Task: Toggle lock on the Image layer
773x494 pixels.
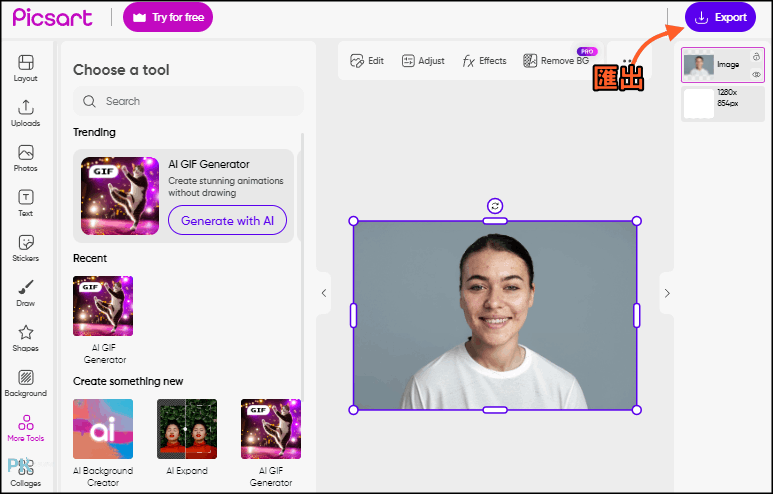Action: coord(756,57)
